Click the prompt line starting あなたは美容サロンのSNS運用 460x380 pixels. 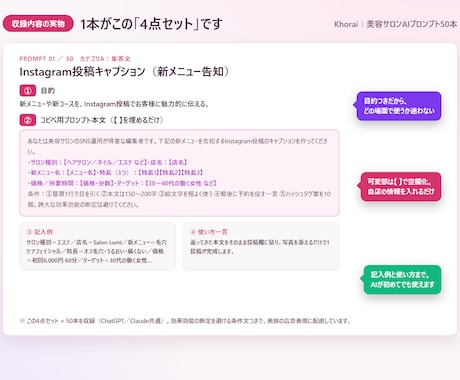178,146
